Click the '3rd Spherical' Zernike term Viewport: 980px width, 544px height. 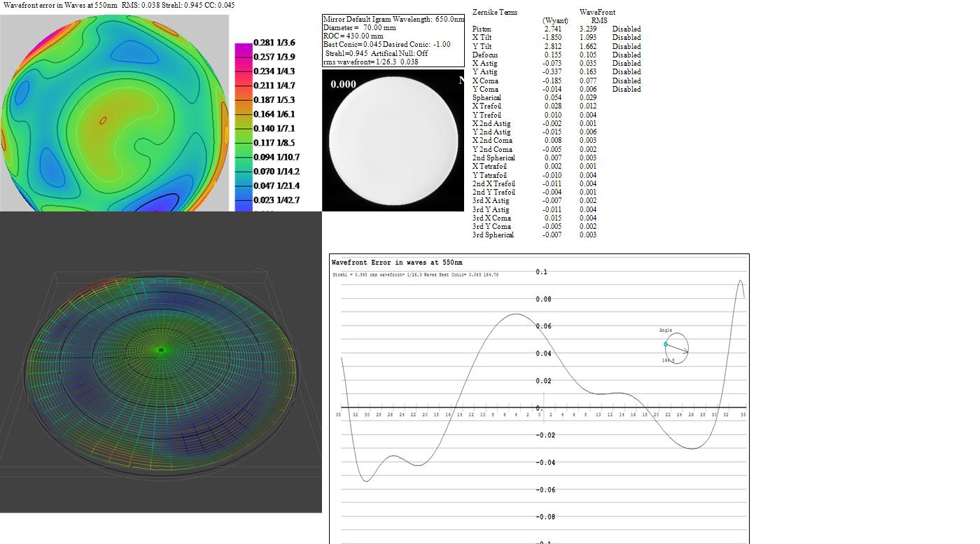[493, 235]
